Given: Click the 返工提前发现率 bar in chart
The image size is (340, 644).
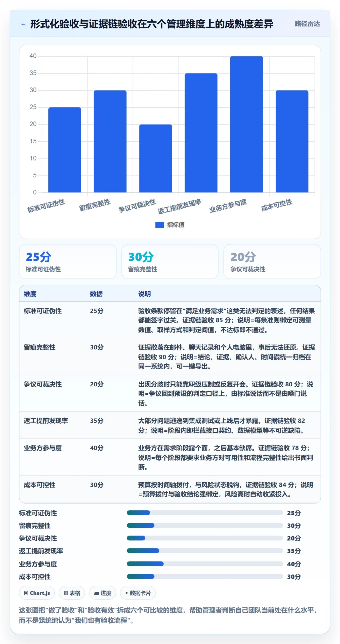Looking at the screenshot, I should click(201, 133).
